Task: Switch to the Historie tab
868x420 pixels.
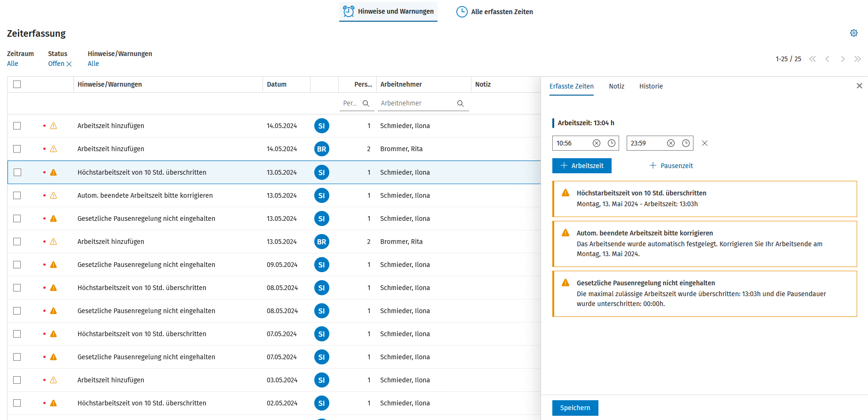Action: [651, 86]
